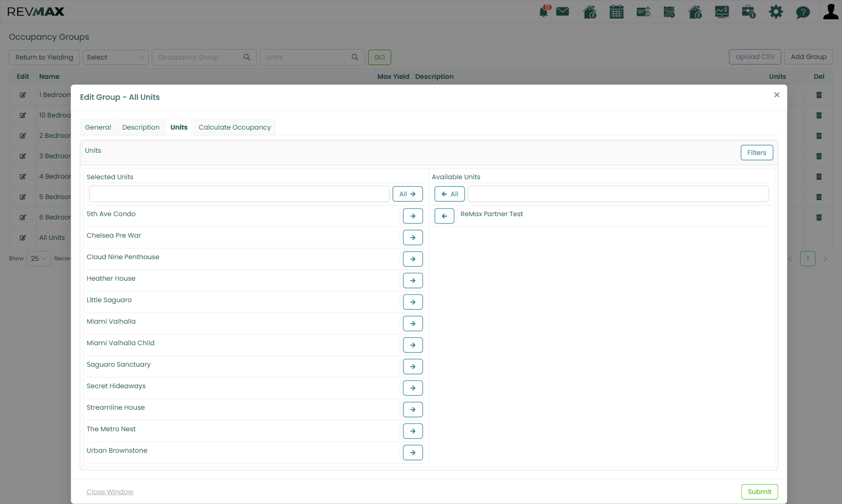Open the user profile silhouette icon
The height and width of the screenshot is (504, 842).
[x=830, y=12]
